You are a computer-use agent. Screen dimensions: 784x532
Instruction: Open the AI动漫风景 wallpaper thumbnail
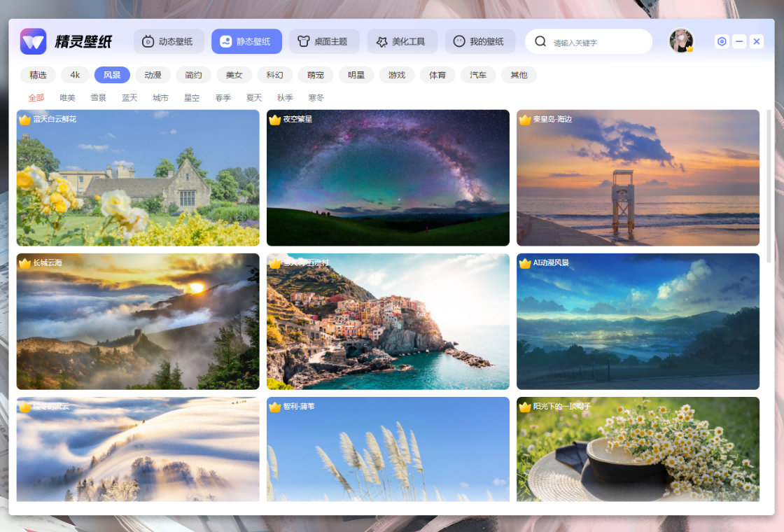(638, 321)
